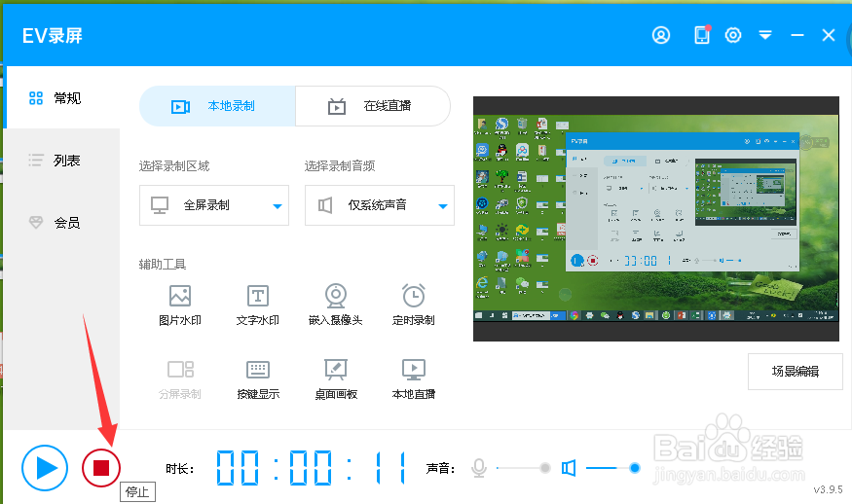The height and width of the screenshot is (504, 852).
Task: Open the title bar dropdown menu arrow
Action: (x=765, y=35)
